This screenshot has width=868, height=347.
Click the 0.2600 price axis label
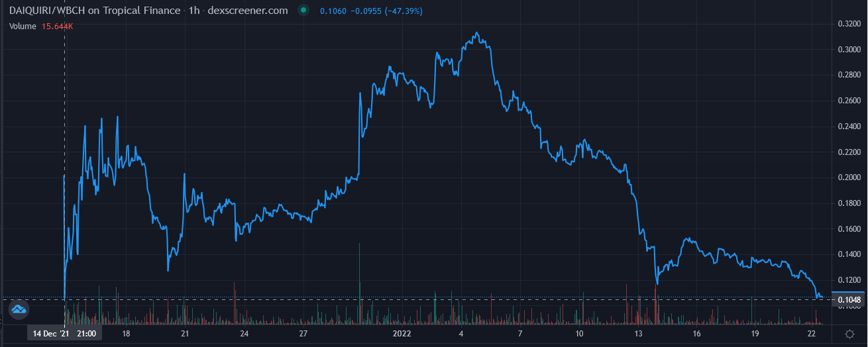tap(849, 101)
